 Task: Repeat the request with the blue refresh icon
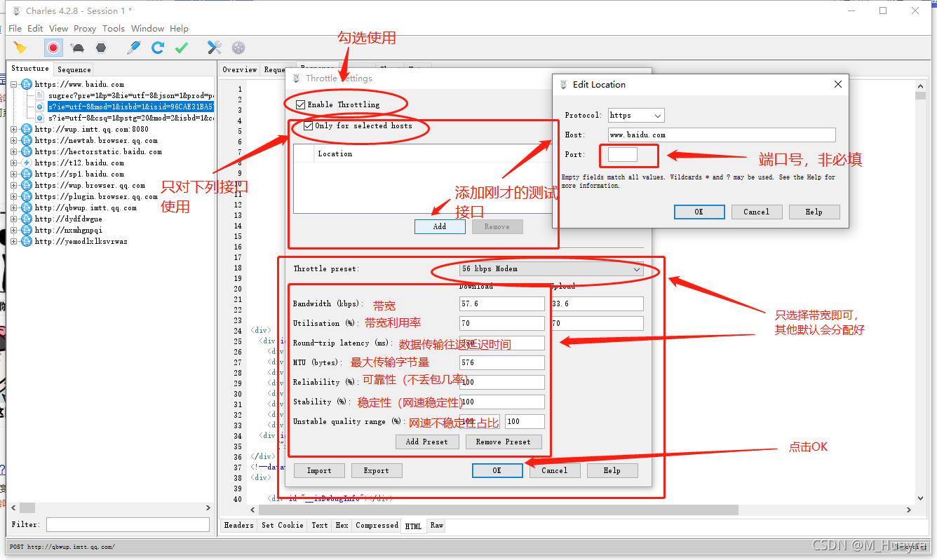click(x=158, y=48)
